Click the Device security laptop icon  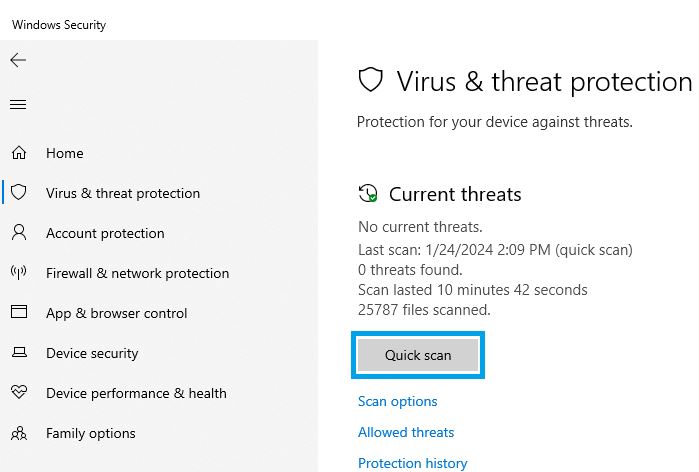19,353
